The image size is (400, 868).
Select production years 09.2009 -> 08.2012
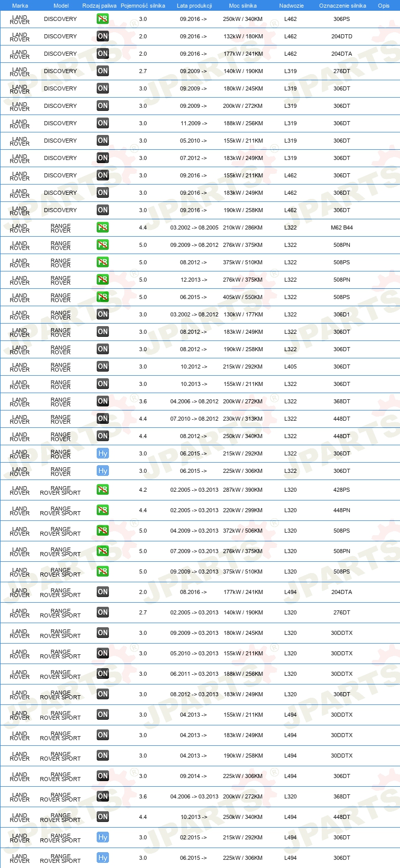click(194, 245)
